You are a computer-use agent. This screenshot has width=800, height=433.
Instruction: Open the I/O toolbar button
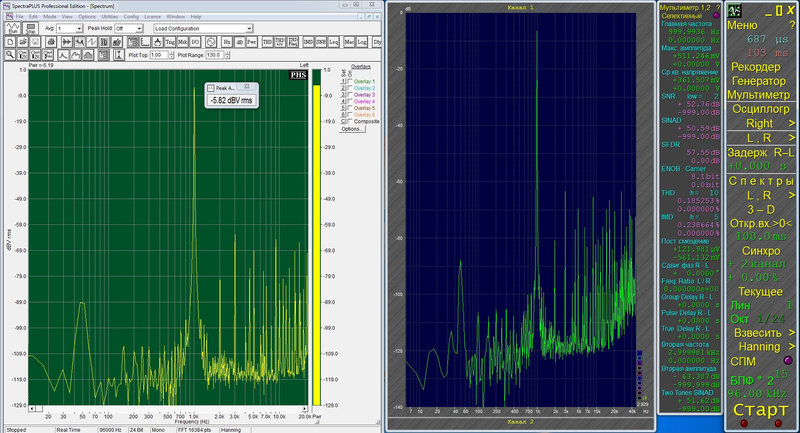click(196, 42)
